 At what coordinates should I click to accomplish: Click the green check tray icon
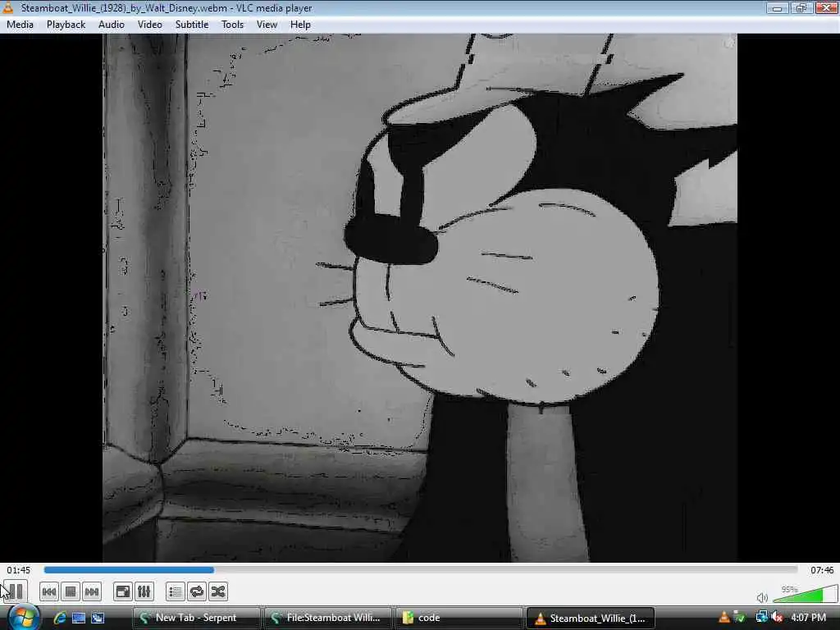[x=740, y=618]
